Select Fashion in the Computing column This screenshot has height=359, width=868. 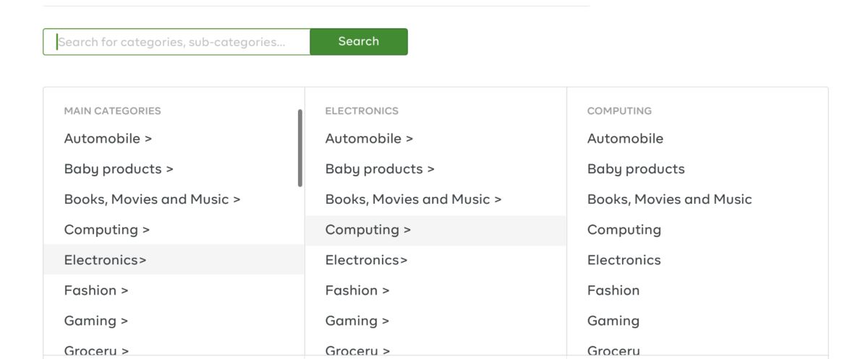point(613,290)
